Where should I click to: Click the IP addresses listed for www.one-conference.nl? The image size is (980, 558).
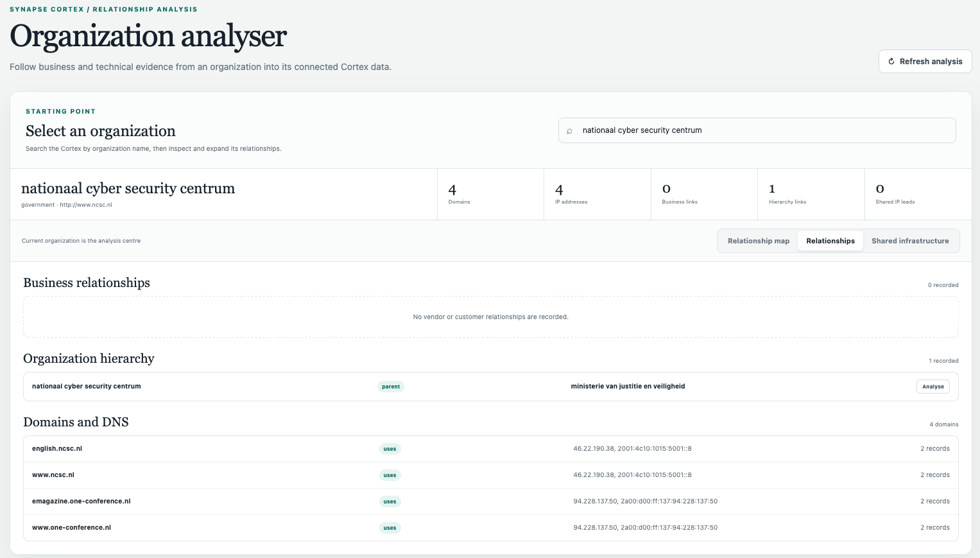click(x=645, y=528)
